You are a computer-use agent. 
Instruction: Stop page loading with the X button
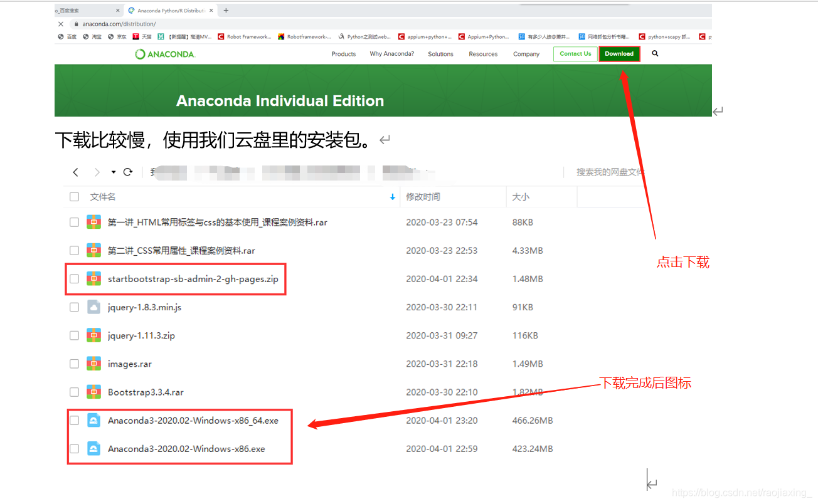[60, 24]
